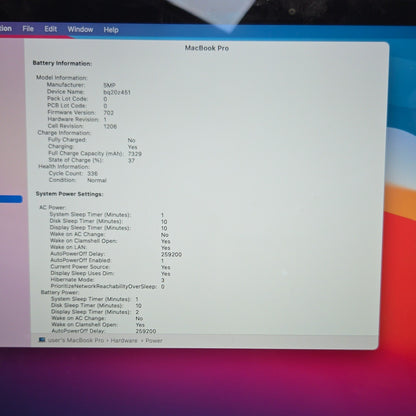Click the Cycle Count value 336
The height and width of the screenshot is (416, 416).
(92, 173)
